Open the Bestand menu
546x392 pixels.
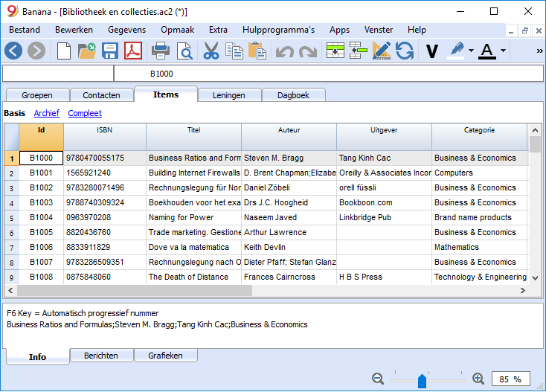click(25, 30)
